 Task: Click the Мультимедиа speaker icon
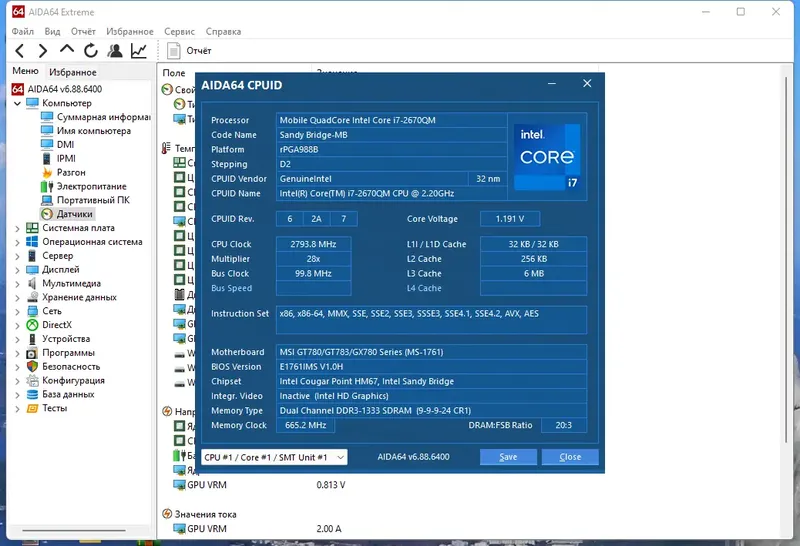tap(32, 283)
